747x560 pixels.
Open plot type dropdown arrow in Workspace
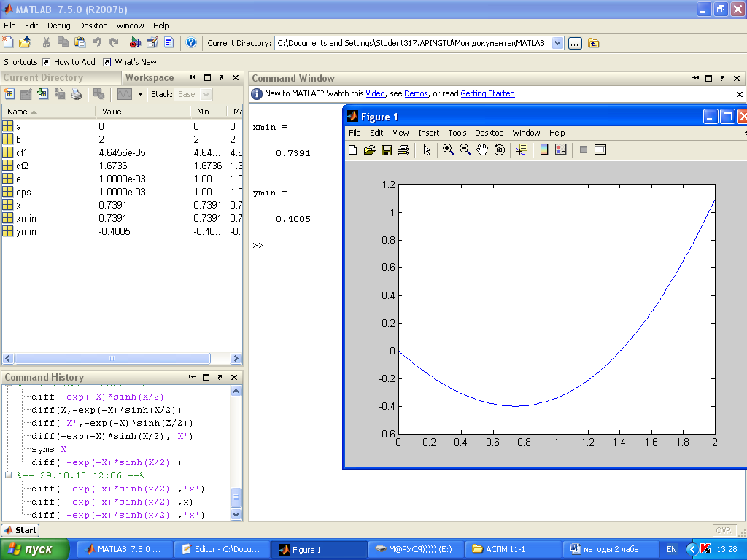140,94
